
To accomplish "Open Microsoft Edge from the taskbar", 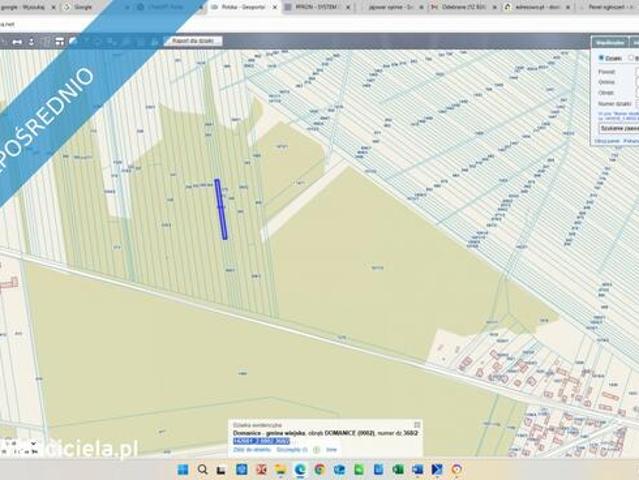I will (x=300, y=469).
